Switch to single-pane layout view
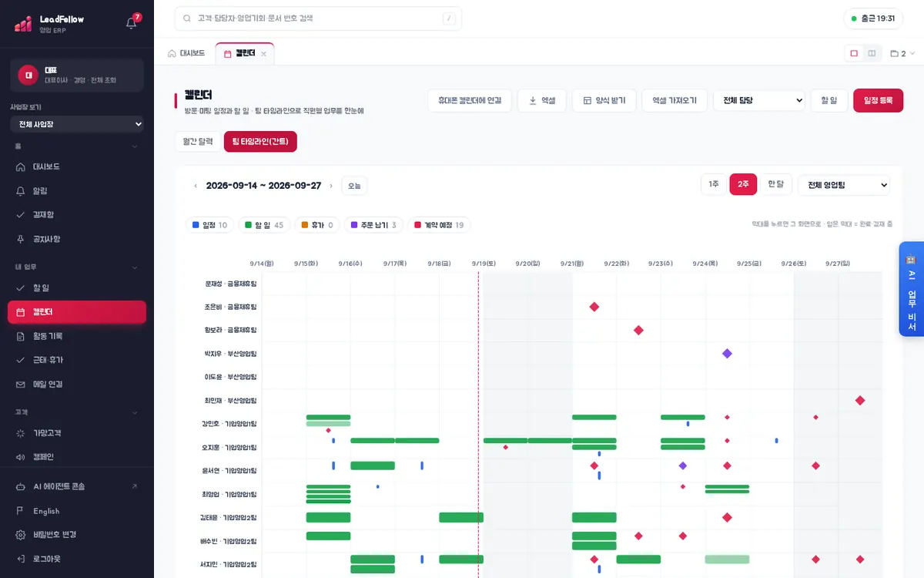 854,53
